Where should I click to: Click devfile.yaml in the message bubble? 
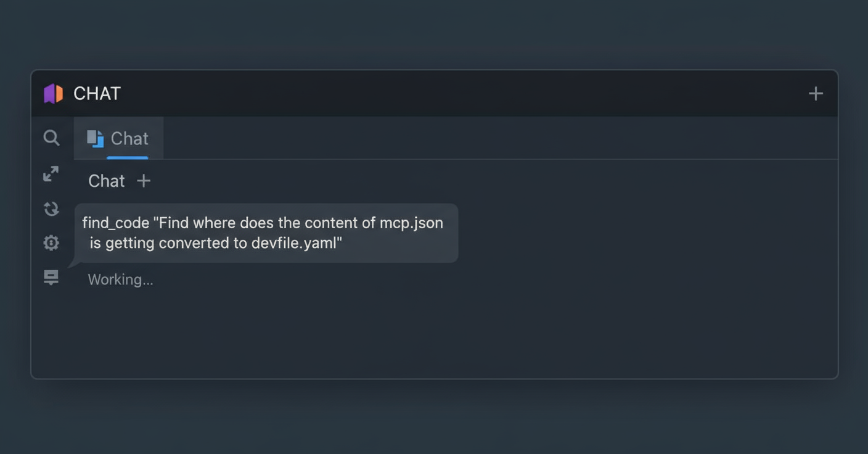click(295, 243)
